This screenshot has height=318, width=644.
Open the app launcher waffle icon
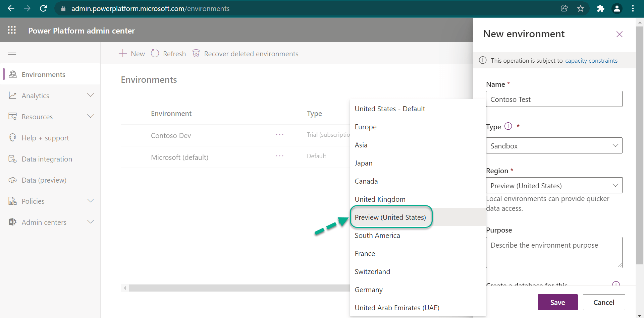(12, 30)
